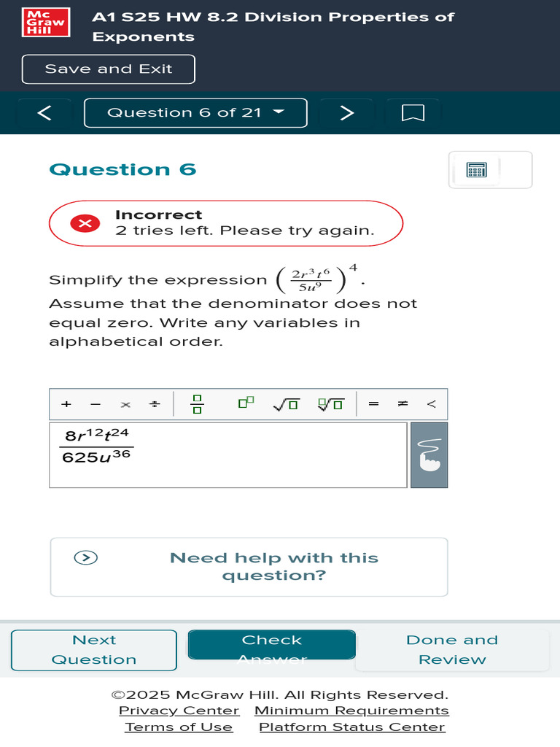560x747 pixels.
Task: Advance using the right arrow button
Action: point(347,113)
